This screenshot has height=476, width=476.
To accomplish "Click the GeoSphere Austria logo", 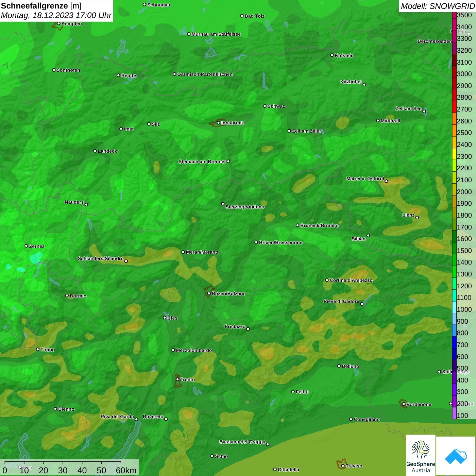I will coord(421,455).
